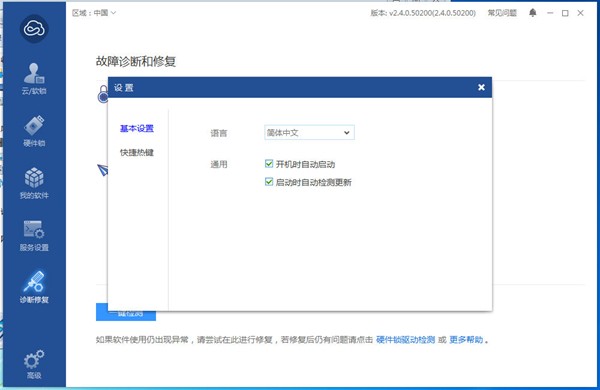Click the 硬件锁驱动检测 link
Image resolution: width=600 pixels, height=390 pixels.
click(x=406, y=339)
